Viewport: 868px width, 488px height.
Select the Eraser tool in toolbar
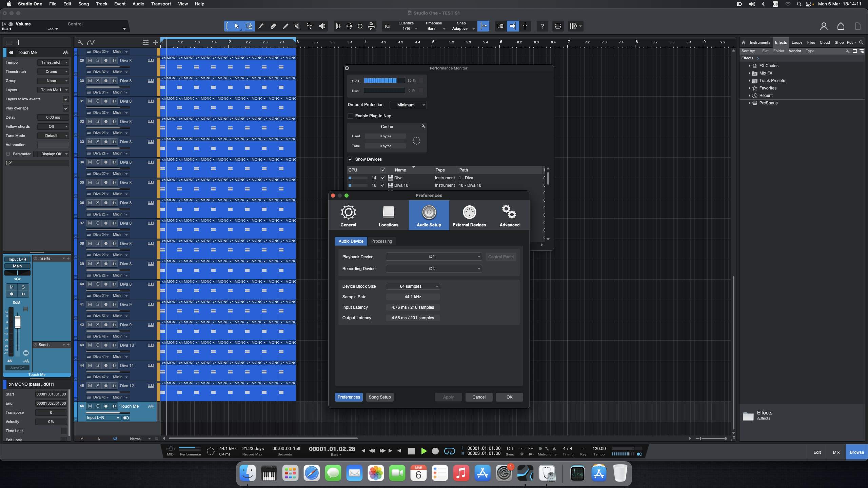(273, 26)
